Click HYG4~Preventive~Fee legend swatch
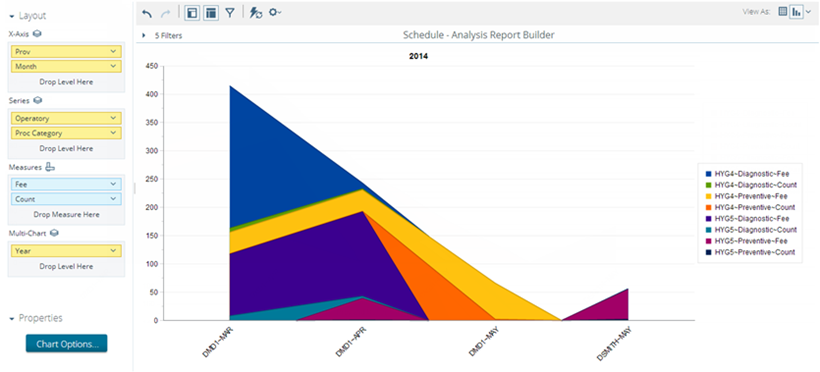Screen dimensions: 820x372 pyautogui.click(x=708, y=196)
